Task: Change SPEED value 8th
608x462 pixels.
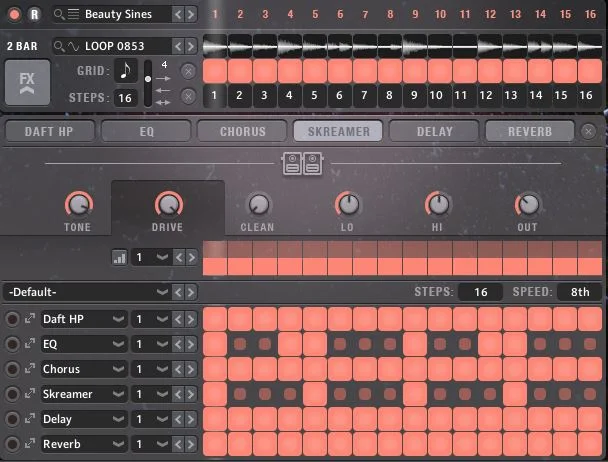Action: click(x=580, y=292)
